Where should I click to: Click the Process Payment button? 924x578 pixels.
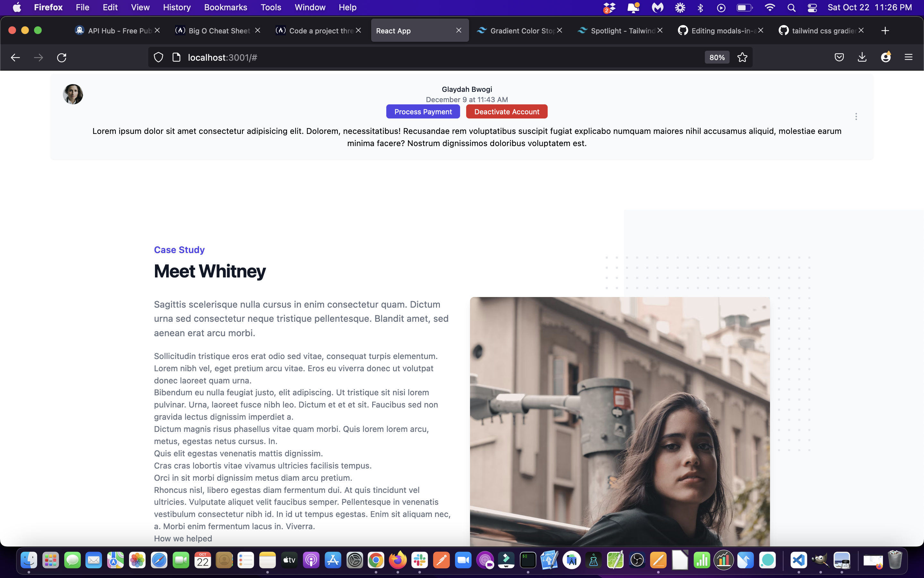(423, 112)
